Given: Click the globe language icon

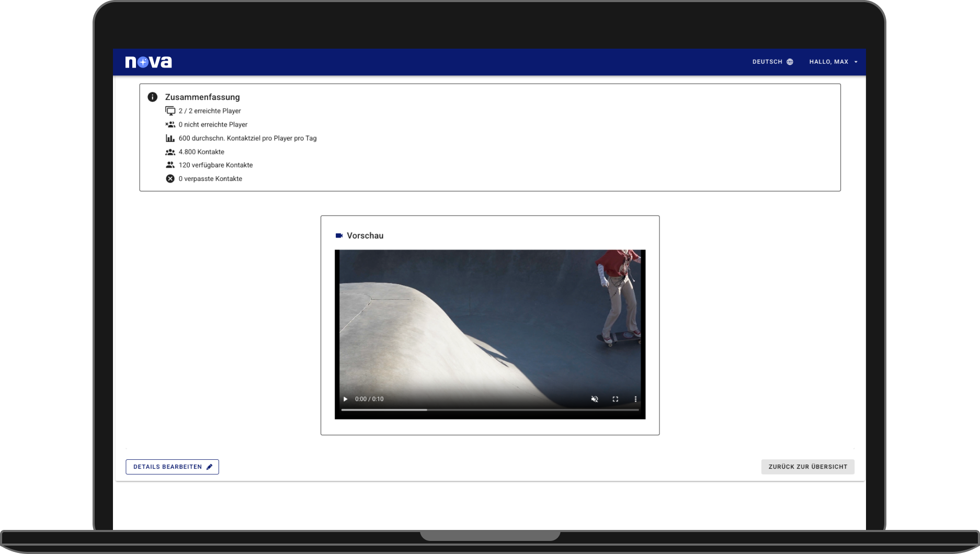Looking at the screenshot, I should 790,62.
